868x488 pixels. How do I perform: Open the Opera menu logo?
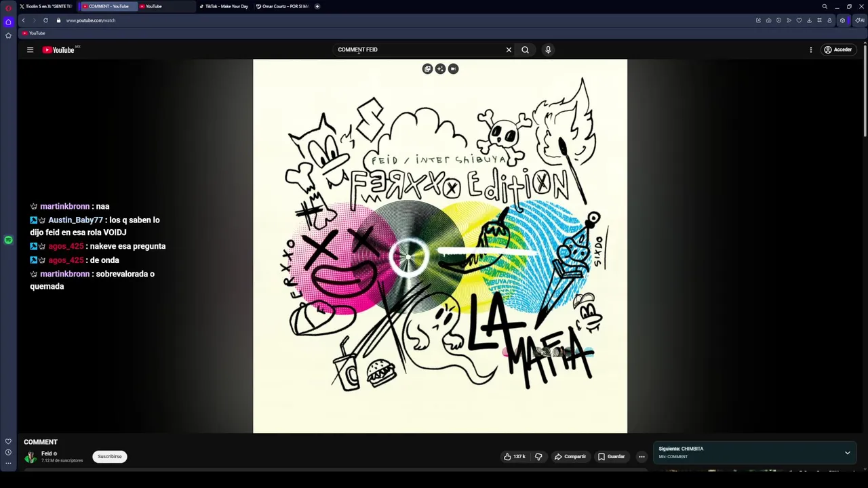pos(8,7)
